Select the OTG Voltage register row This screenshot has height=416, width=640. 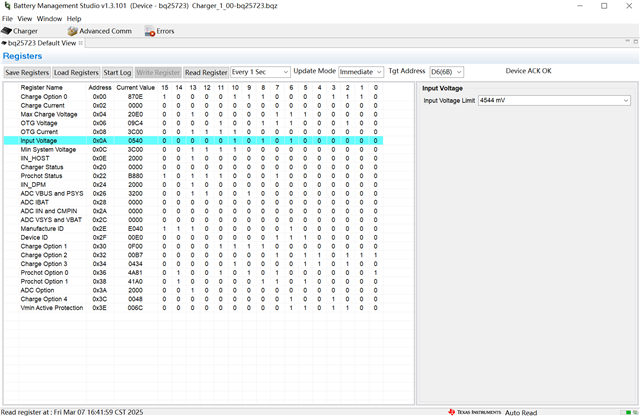(193, 123)
